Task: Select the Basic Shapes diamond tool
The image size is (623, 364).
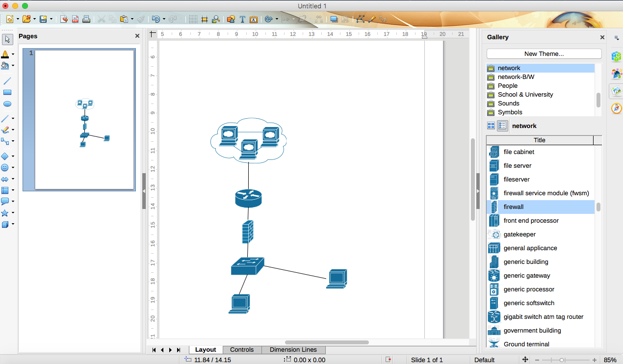Action: click(x=6, y=156)
